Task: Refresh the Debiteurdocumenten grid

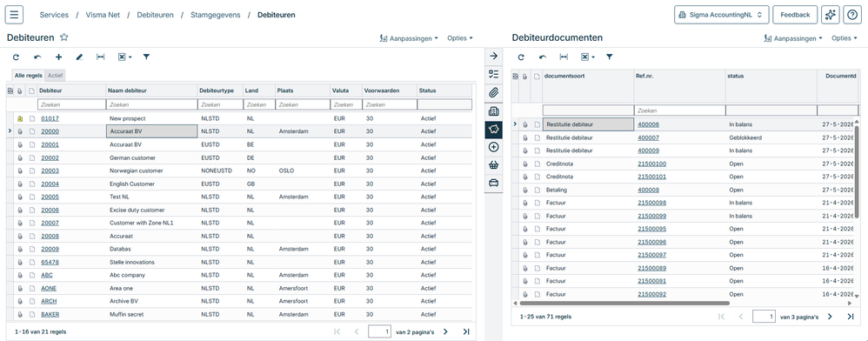Action: pyautogui.click(x=521, y=57)
